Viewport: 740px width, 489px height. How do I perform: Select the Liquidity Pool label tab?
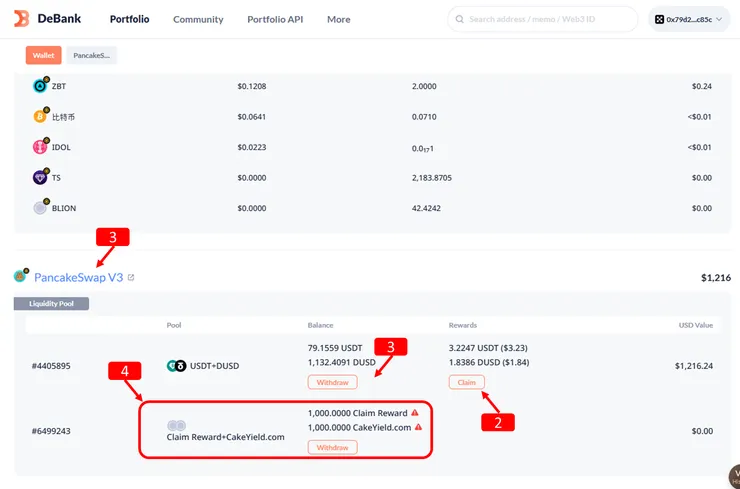[51, 304]
